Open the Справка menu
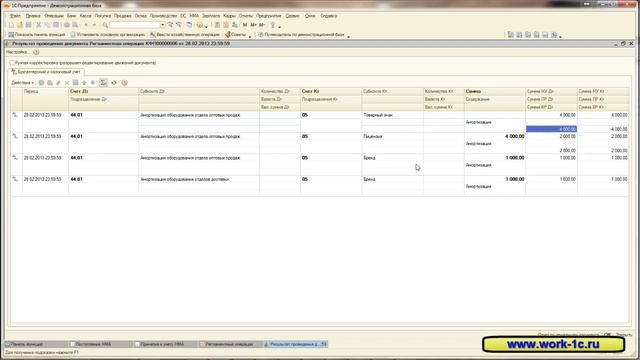Image resolution: width=640 pixels, height=360 pixels. coord(329,16)
